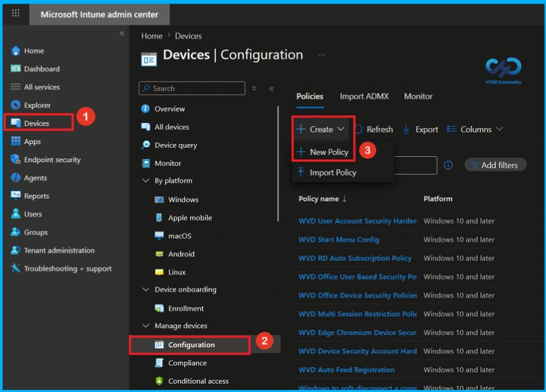Select the All services list icon
The height and width of the screenshot is (392, 546).
[x=16, y=86]
